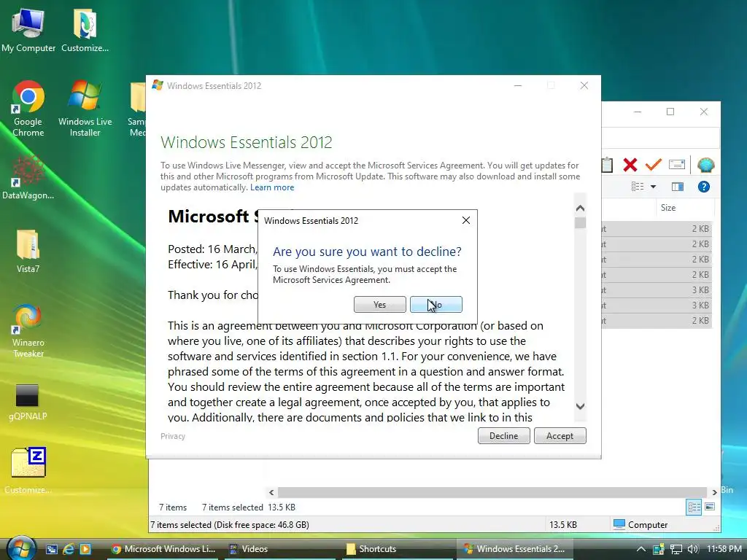Image resolution: width=747 pixels, height=560 pixels.
Task: Open the volume speaker tray icon
Action: point(693,549)
